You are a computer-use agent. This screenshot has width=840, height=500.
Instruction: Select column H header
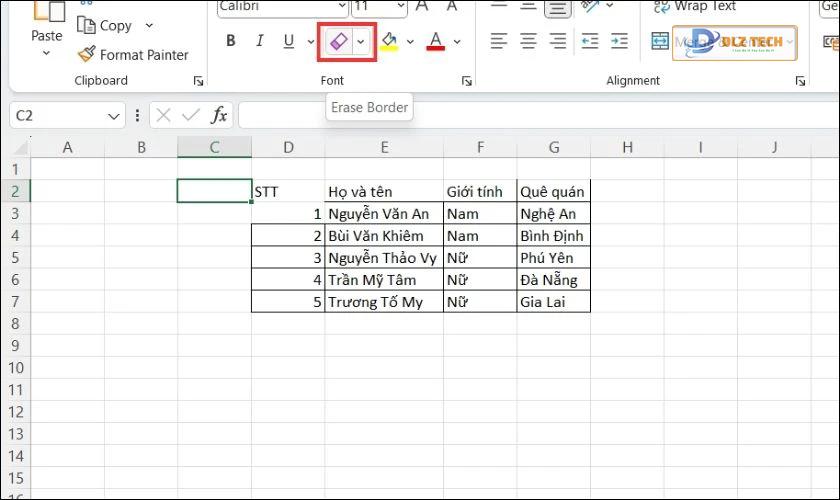(x=627, y=147)
